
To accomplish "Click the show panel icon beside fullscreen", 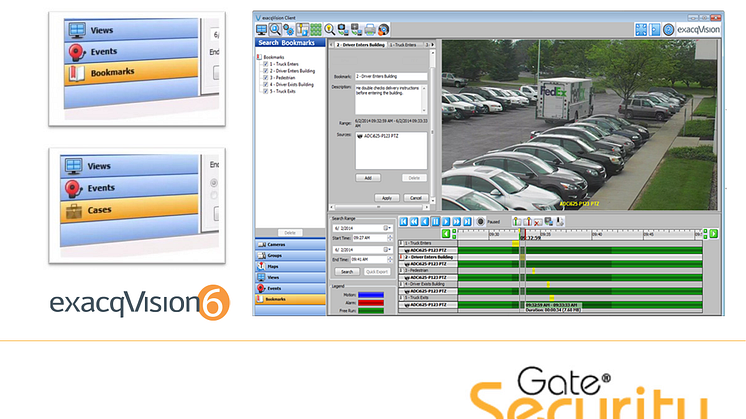I will coord(655,29).
